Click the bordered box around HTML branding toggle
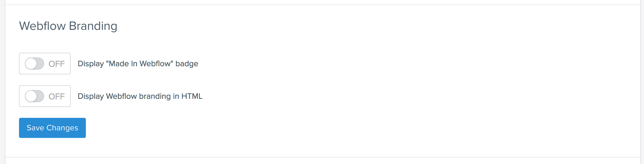 45,96
